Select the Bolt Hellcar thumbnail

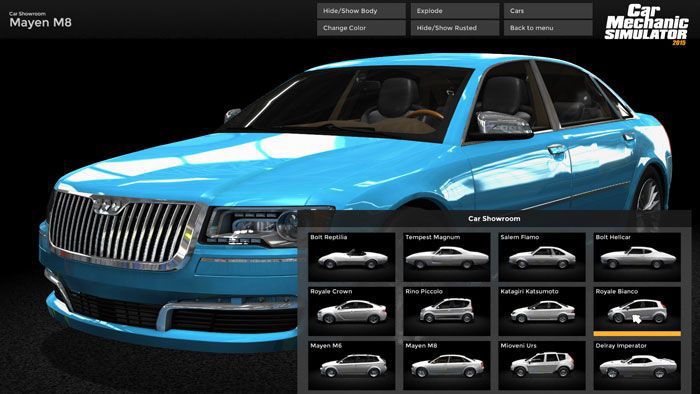[x=637, y=257]
